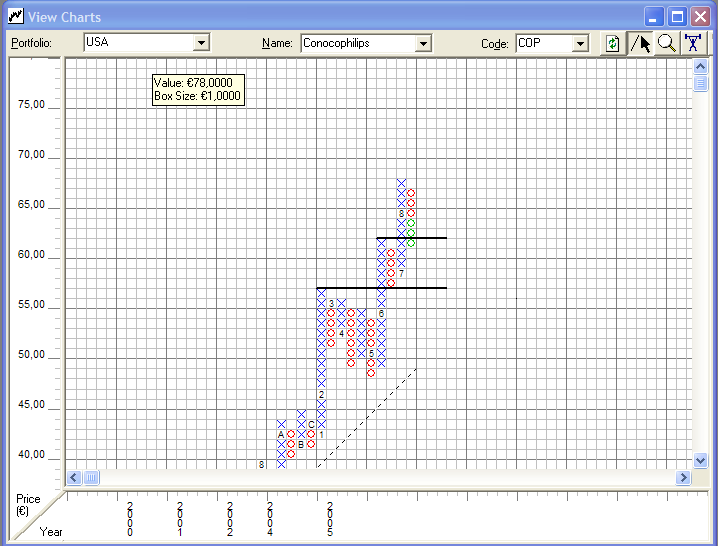Click the vertical scrollbar thumb
The height and width of the screenshot is (546, 718).
(701, 82)
